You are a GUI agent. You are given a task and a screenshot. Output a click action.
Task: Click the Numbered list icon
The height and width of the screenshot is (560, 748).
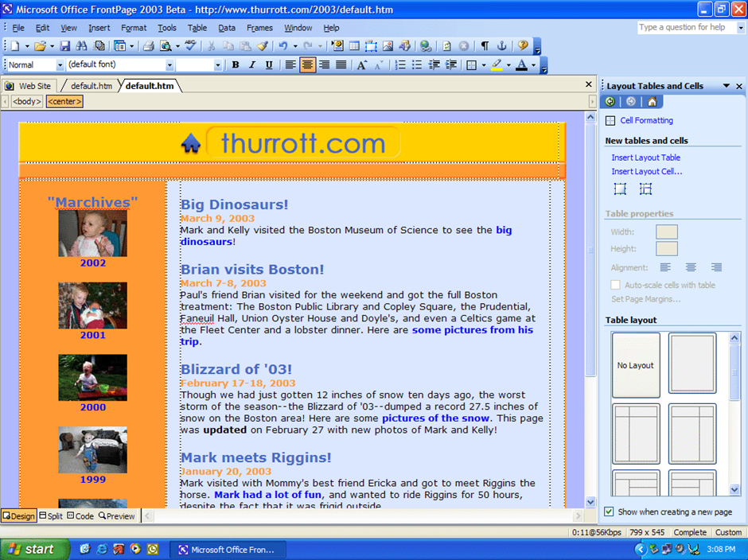(400, 65)
